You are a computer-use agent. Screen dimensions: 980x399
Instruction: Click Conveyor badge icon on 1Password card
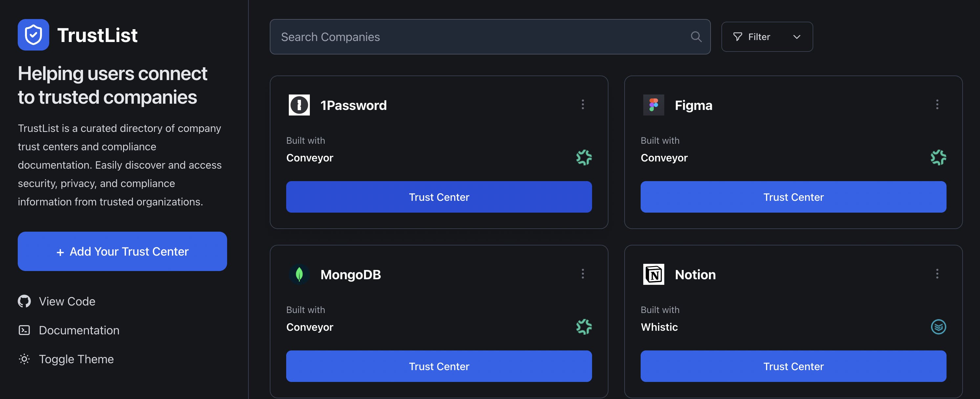(584, 157)
